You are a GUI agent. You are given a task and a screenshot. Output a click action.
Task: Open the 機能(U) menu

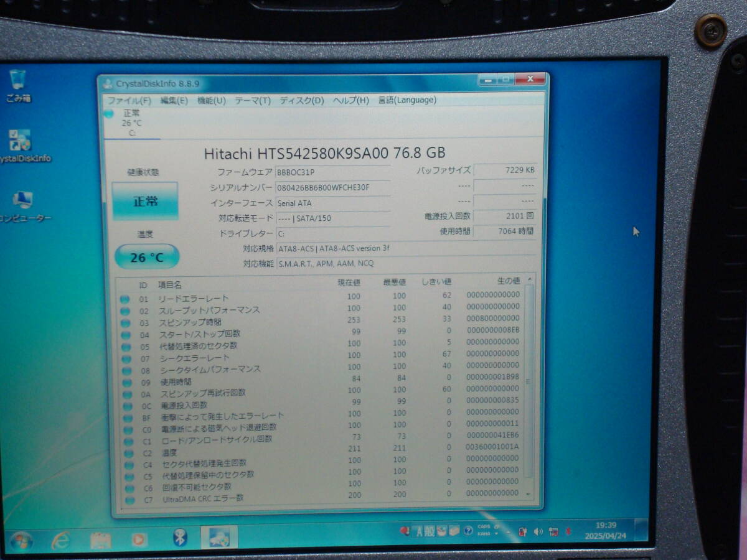click(x=211, y=100)
